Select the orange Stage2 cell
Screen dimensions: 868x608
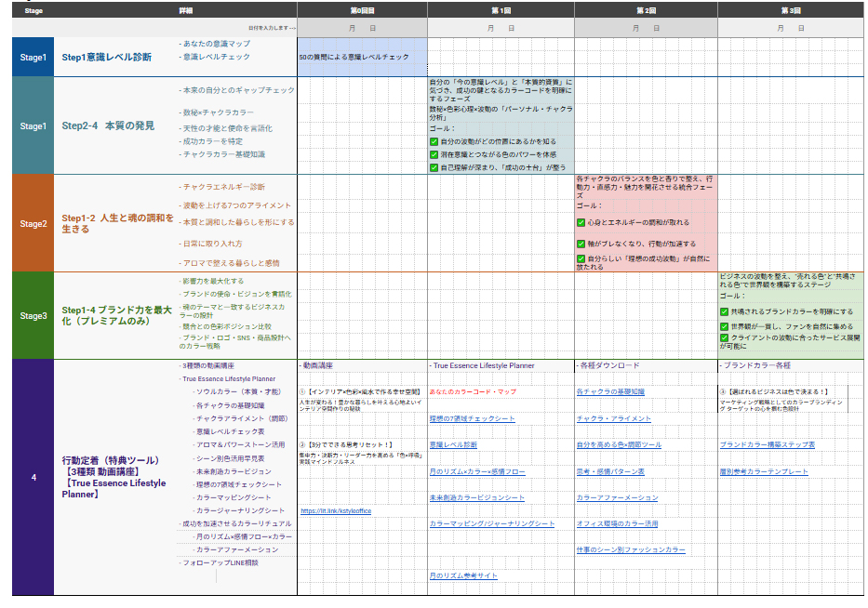point(33,224)
